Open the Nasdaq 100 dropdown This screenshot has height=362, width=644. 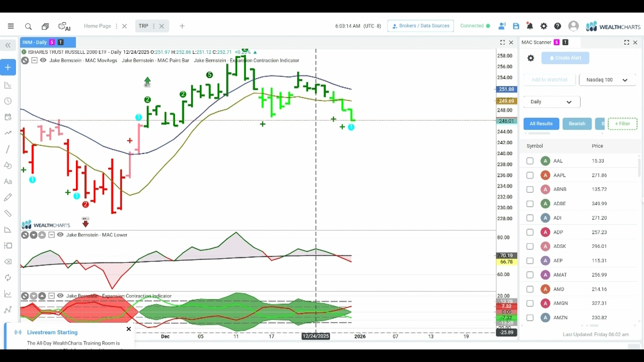click(x=607, y=80)
